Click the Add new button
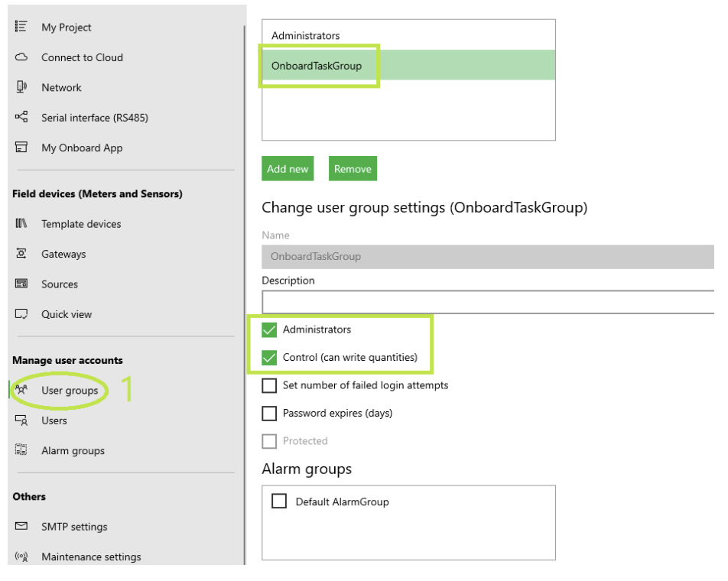728x581 pixels. coord(288,169)
